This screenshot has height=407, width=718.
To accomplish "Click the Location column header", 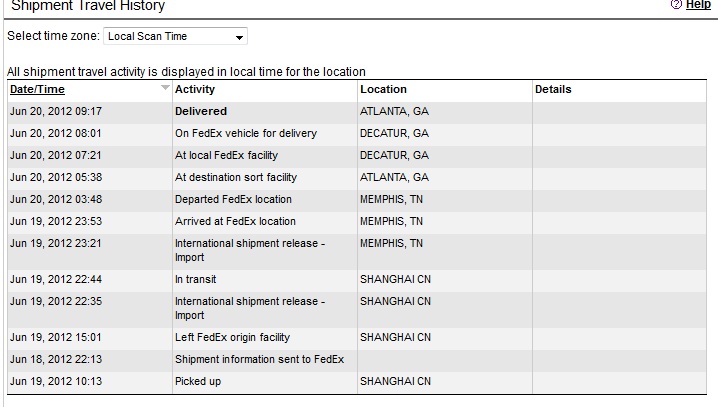I will coord(383,89).
